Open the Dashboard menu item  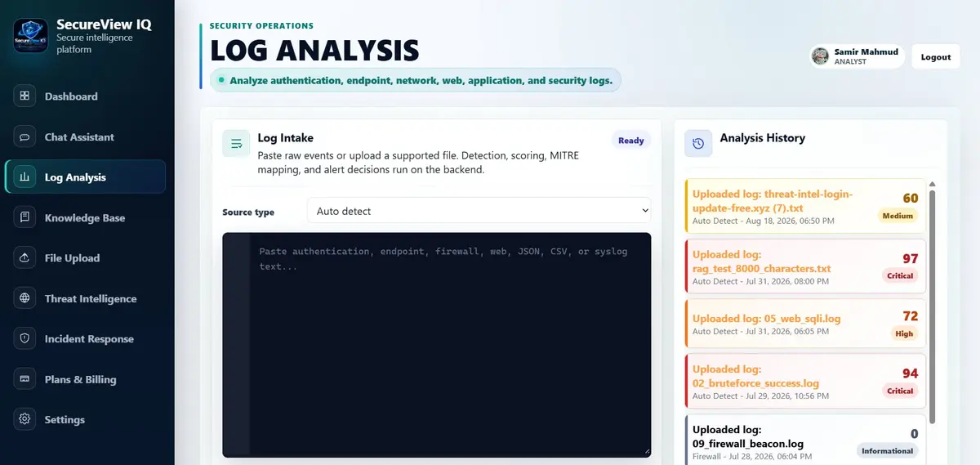pyautogui.click(x=86, y=96)
